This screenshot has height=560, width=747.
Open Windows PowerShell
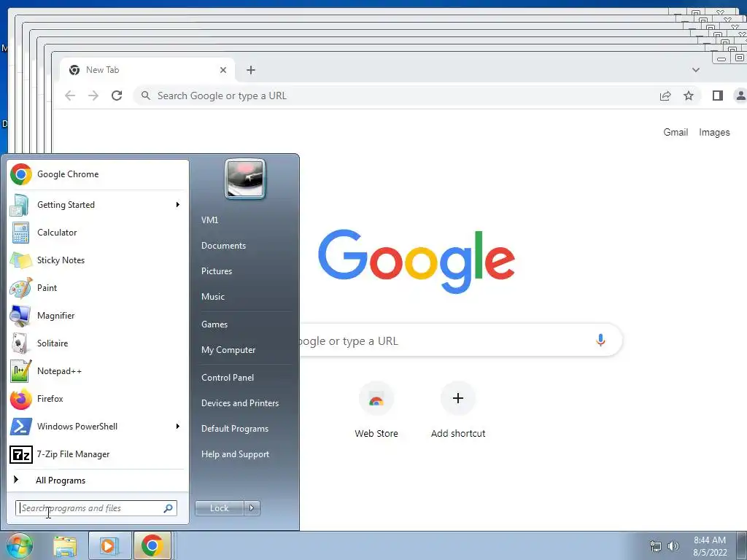click(98, 426)
